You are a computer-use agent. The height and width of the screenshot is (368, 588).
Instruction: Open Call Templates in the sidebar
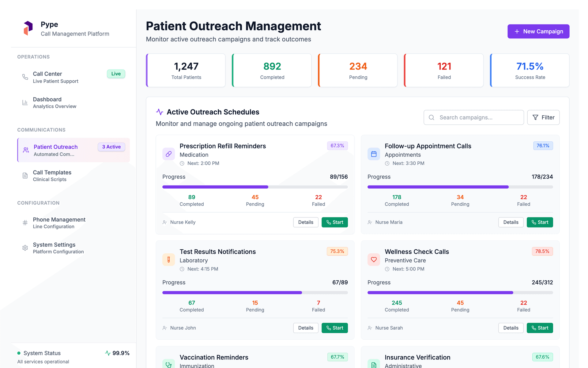pyautogui.click(x=73, y=175)
